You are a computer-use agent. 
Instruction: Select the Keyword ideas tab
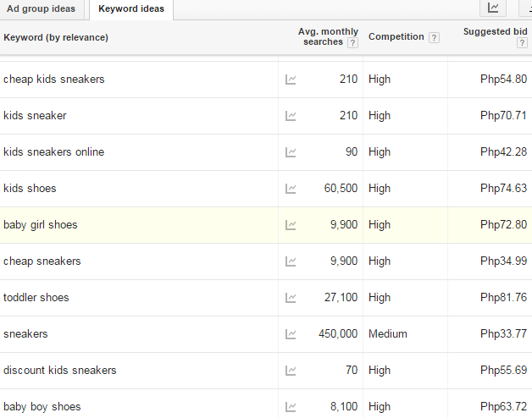(x=131, y=8)
